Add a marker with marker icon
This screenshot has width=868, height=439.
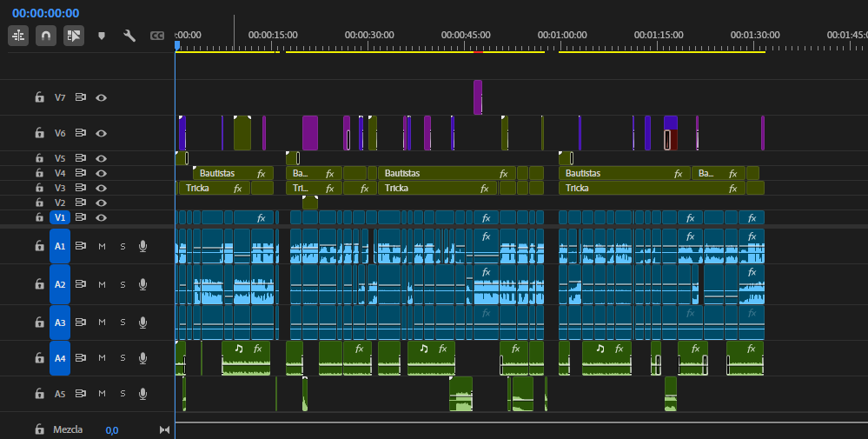point(102,36)
